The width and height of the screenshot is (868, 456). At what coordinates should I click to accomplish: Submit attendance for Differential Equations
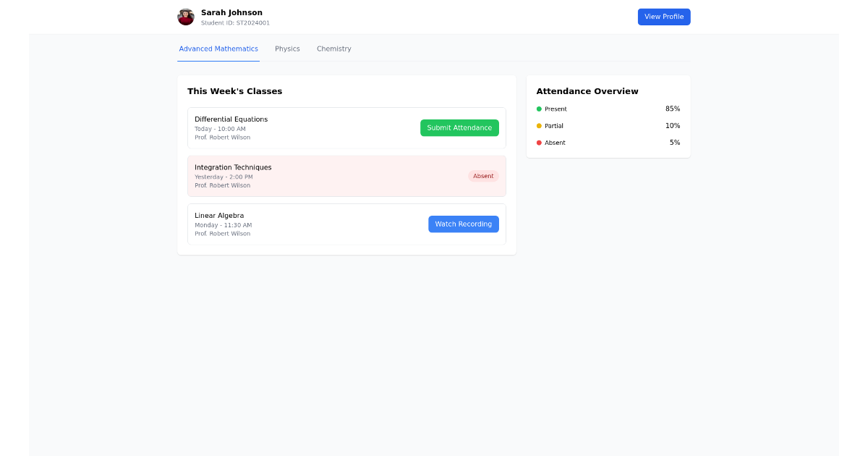click(459, 127)
